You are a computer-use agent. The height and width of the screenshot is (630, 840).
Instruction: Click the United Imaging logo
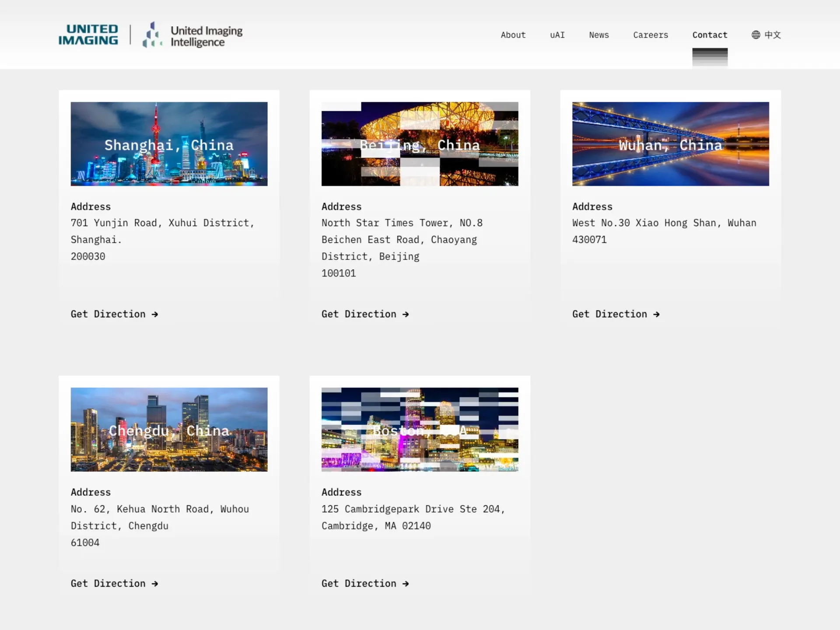[88, 35]
